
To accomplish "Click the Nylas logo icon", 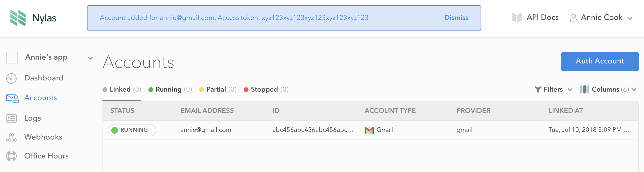I will pos(17,18).
